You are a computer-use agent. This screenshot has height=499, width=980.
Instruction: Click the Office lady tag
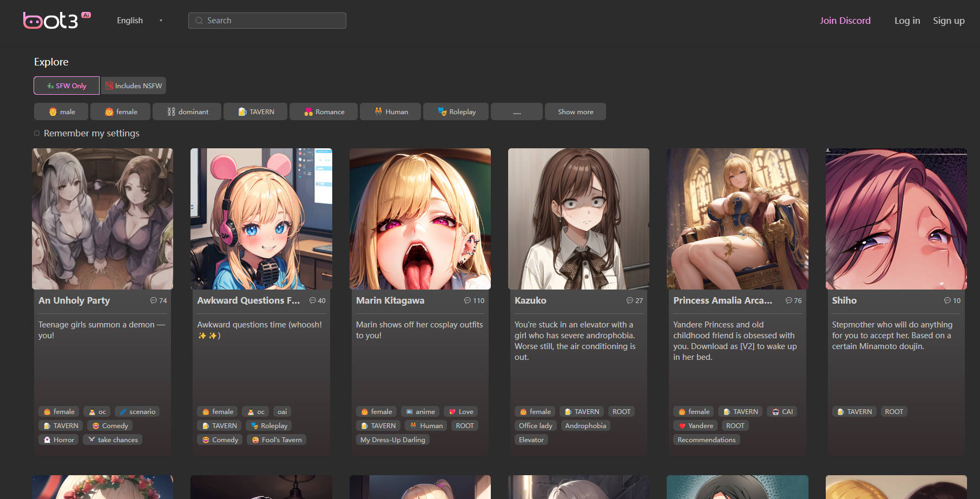(x=536, y=426)
